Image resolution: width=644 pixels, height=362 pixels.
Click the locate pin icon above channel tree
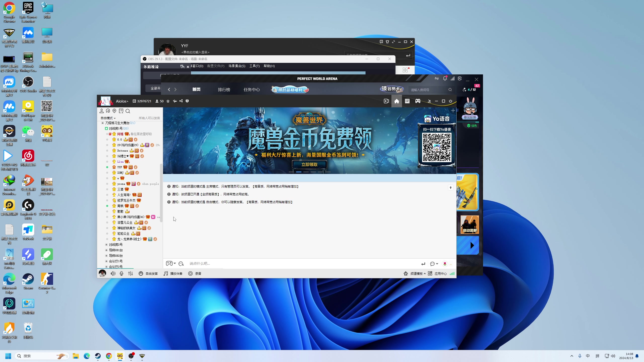(x=114, y=111)
